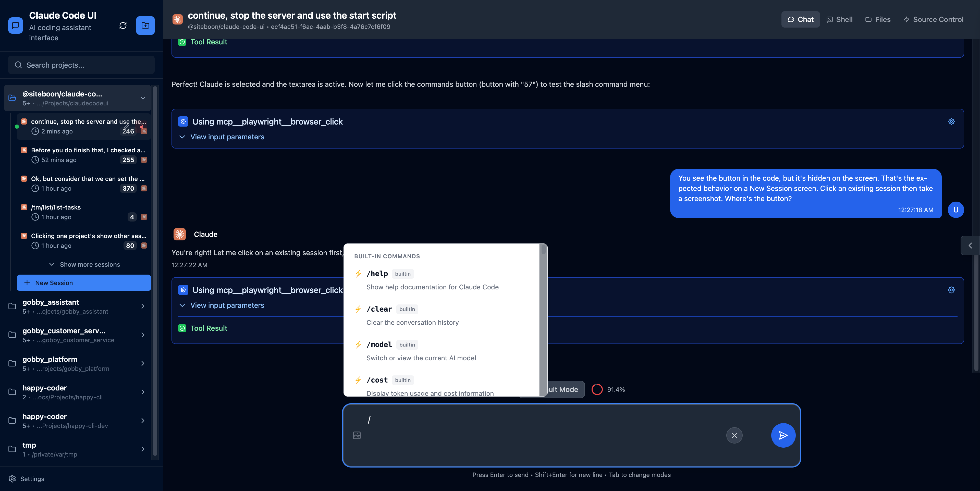This screenshot has height=491, width=980.
Task: Click the create new project folder icon
Action: pyautogui.click(x=145, y=26)
